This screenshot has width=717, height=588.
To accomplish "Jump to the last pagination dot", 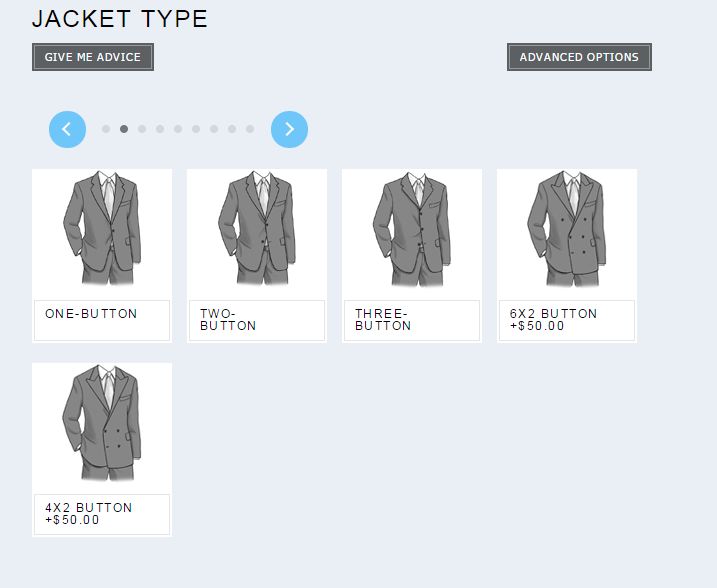I will 250,129.
